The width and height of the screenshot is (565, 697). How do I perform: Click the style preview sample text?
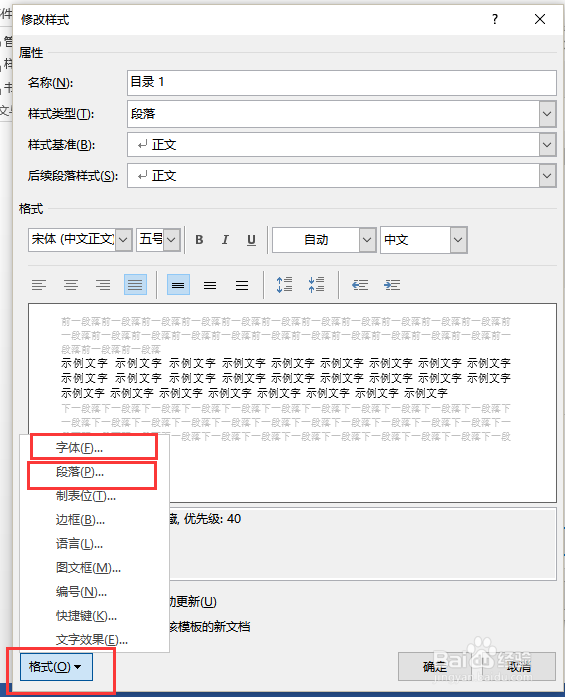click(285, 378)
